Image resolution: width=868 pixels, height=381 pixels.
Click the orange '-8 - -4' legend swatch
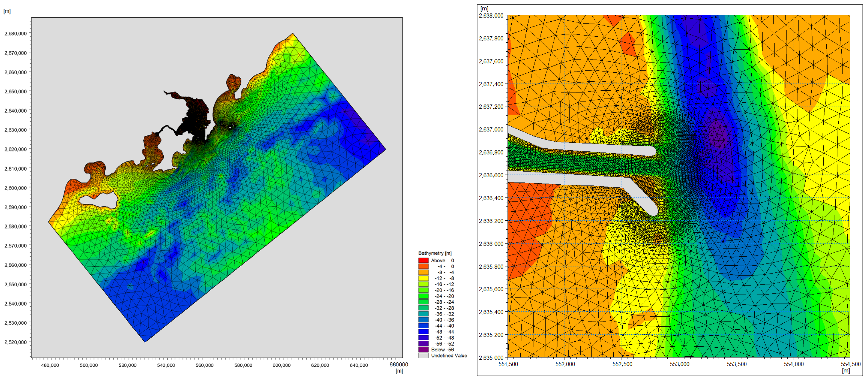[x=423, y=272]
